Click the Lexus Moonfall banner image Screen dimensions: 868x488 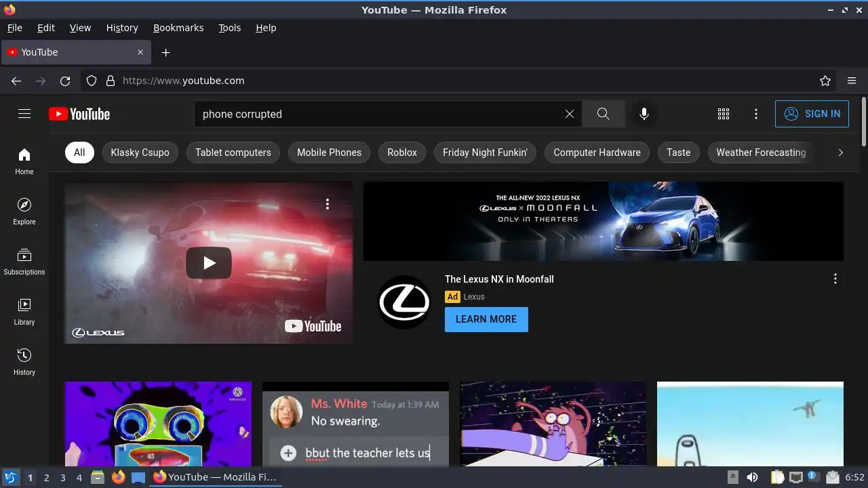[604, 221]
